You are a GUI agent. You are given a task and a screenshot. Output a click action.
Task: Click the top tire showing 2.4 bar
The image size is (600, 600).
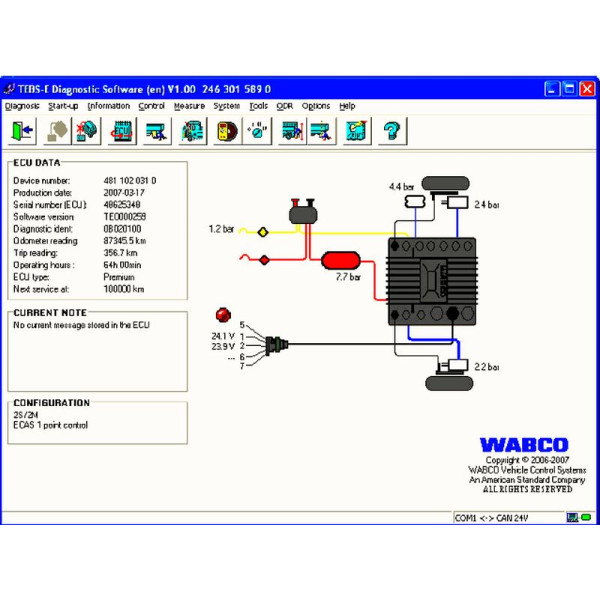tap(446, 184)
